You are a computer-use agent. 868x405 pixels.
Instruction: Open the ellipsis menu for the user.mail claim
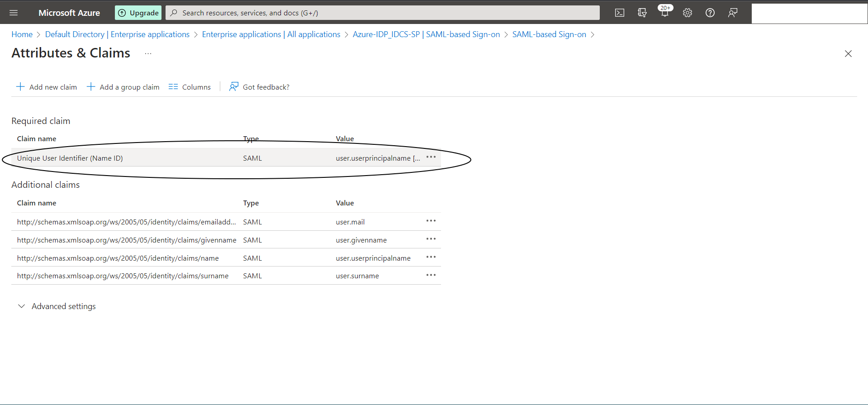(x=431, y=221)
